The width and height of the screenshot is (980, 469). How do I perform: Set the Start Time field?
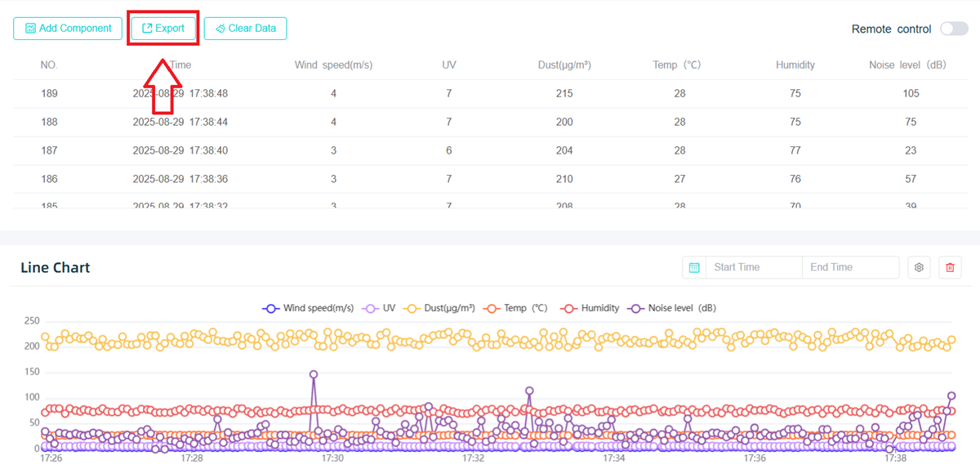751,267
